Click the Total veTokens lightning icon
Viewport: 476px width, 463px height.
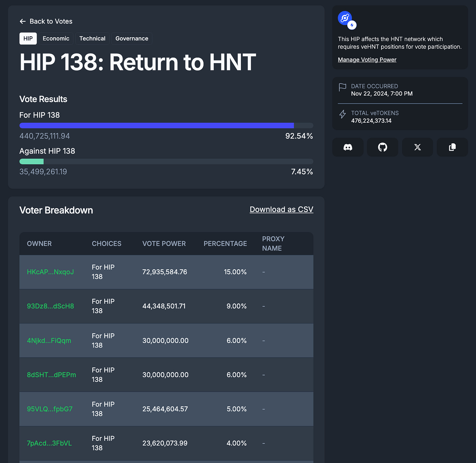pos(342,114)
